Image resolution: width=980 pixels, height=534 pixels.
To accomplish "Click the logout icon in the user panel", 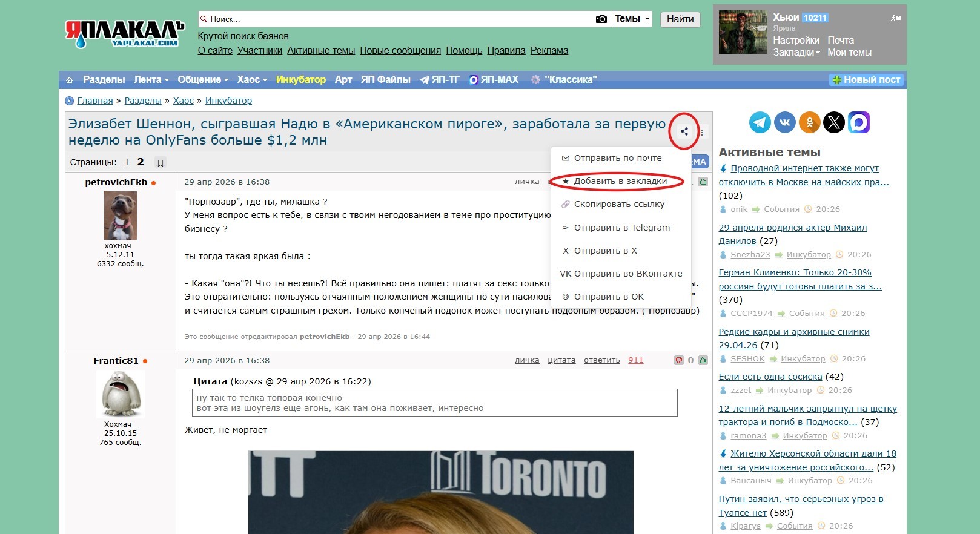I will point(896,18).
